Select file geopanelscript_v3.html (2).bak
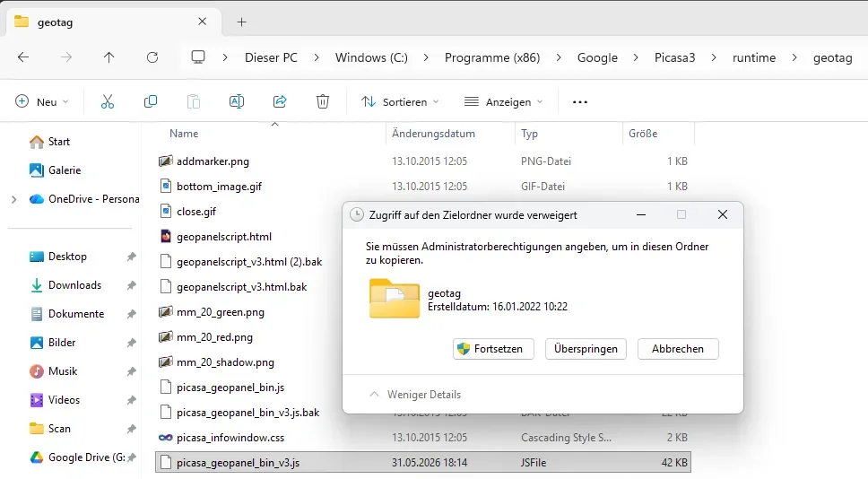The height and width of the screenshot is (479, 868). point(249,262)
